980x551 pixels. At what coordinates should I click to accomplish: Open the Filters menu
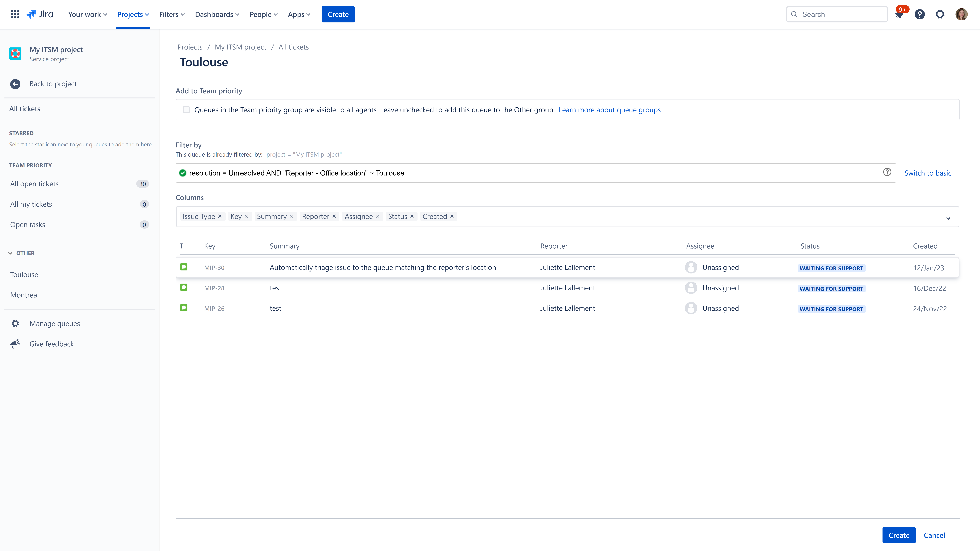[x=172, y=14]
